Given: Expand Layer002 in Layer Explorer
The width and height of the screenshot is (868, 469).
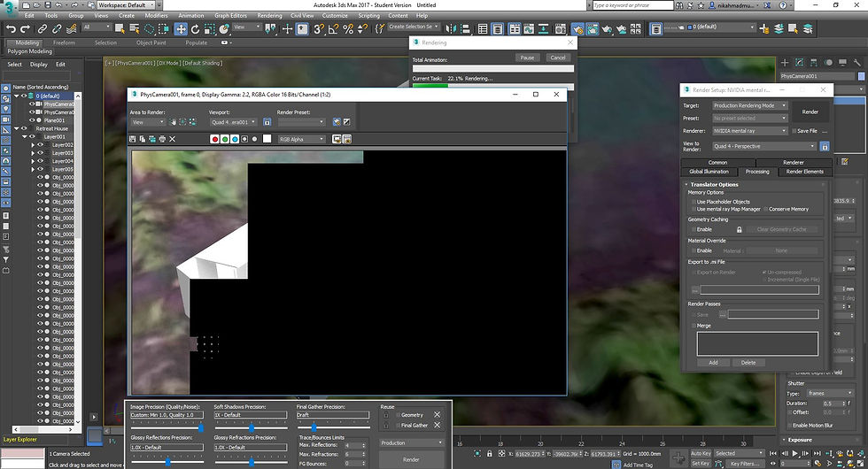Looking at the screenshot, I should [33, 145].
